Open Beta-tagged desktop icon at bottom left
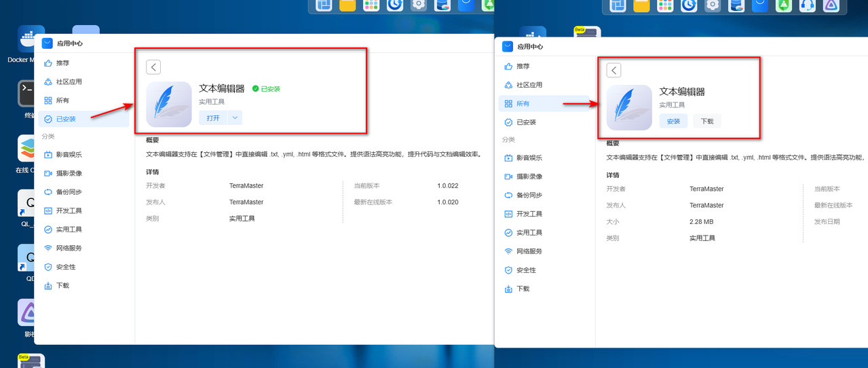 pos(31,361)
